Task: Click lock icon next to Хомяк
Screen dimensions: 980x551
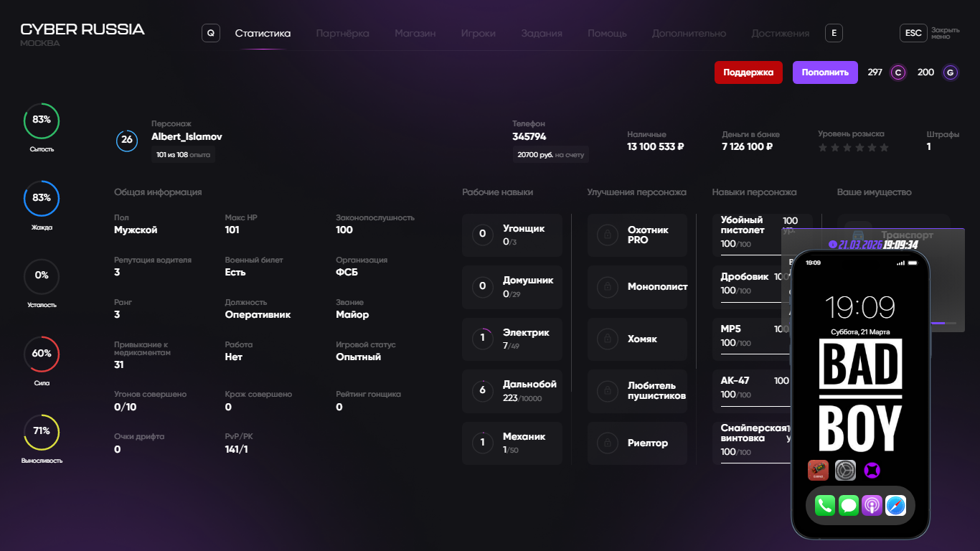Action: (x=608, y=339)
